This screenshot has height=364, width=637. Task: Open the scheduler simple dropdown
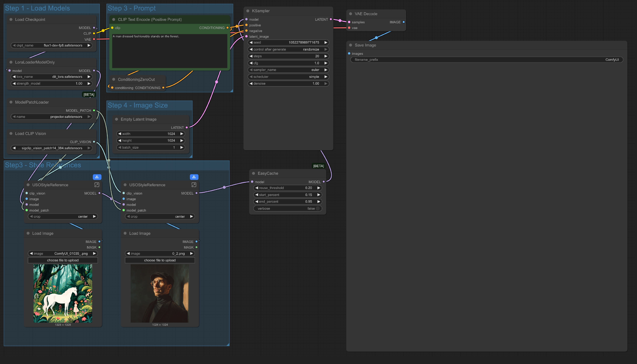288,77
